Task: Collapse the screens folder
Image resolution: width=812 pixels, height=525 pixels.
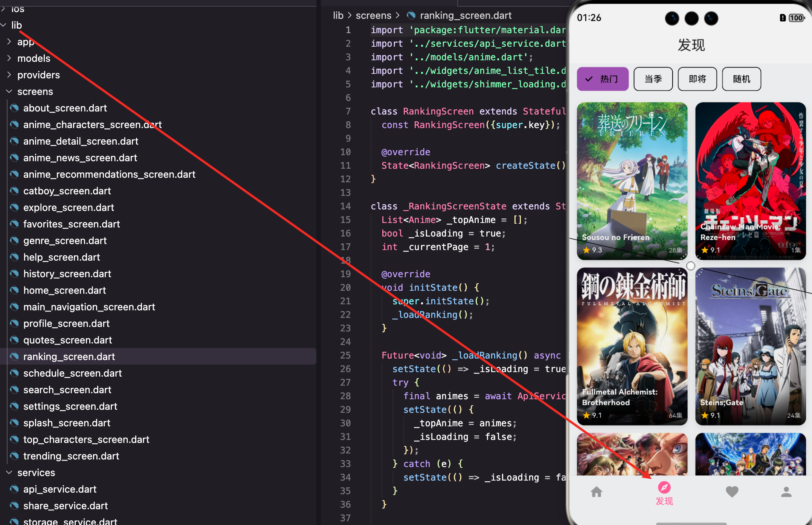Action: point(9,92)
